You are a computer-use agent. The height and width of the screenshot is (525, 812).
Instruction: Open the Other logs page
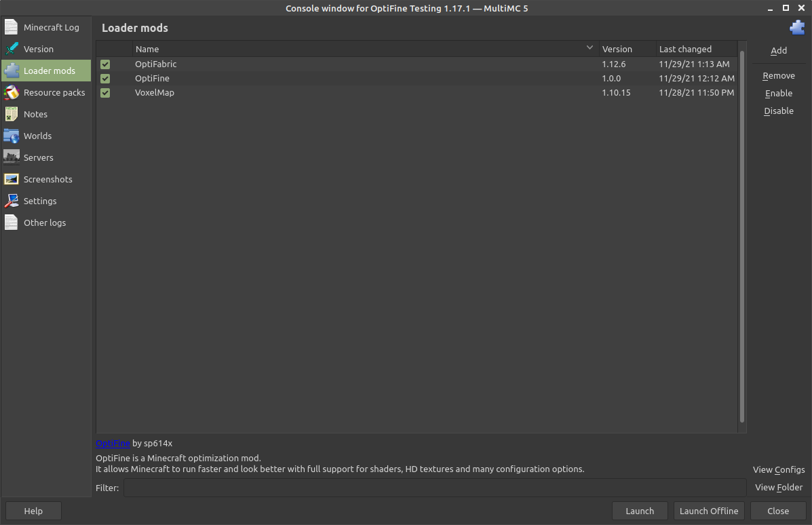click(45, 223)
